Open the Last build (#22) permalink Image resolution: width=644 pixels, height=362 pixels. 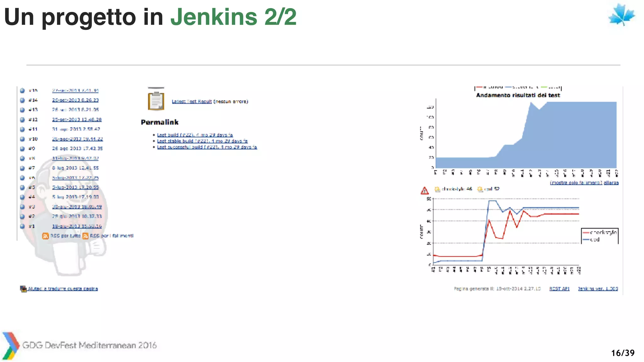click(195, 135)
